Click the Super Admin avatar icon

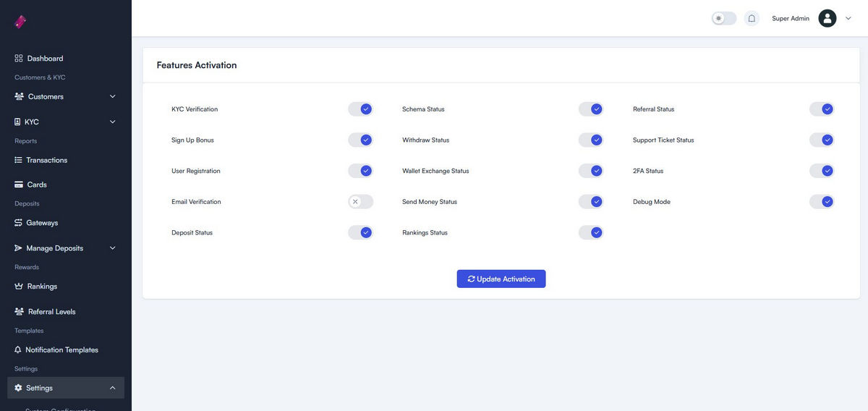[827, 18]
